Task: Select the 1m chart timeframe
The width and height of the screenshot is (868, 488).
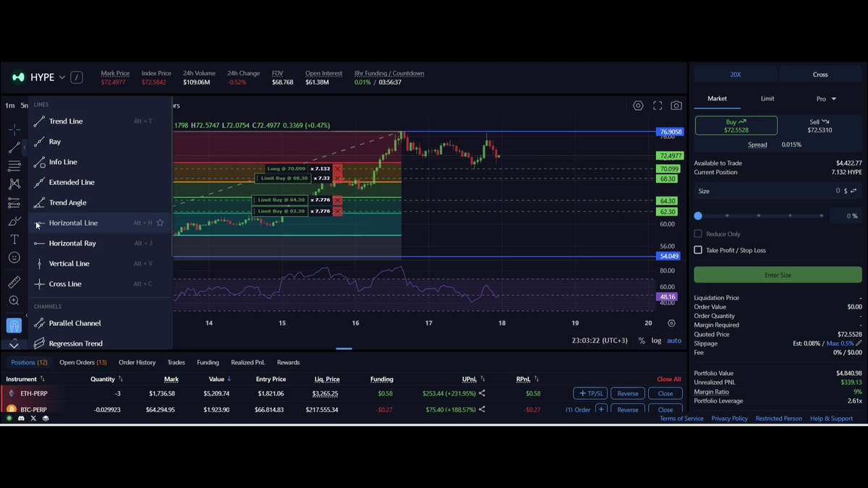Action: tap(9, 106)
